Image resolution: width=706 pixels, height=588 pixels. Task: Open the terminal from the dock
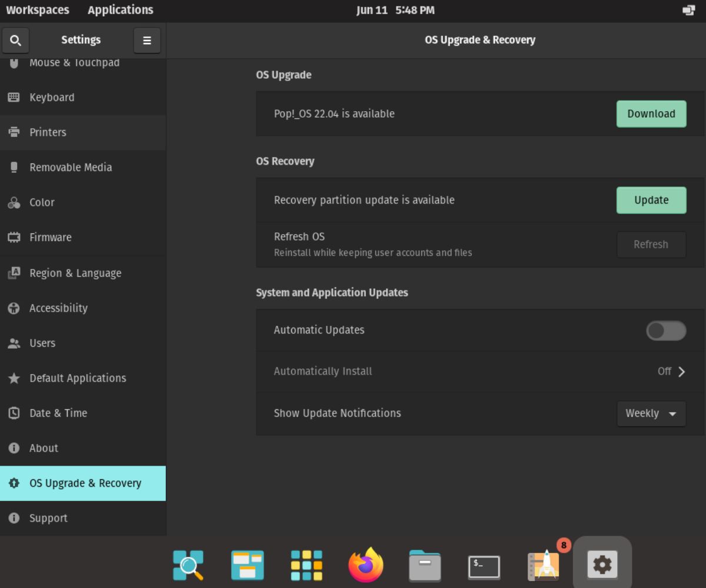[484, 565]
